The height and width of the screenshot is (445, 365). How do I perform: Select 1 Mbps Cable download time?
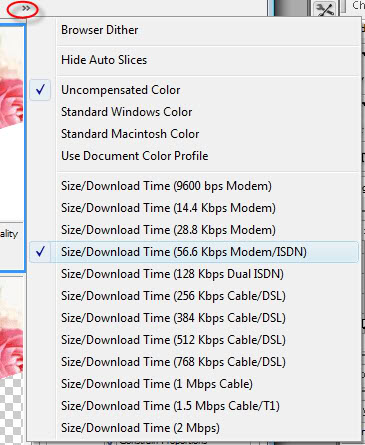[x=194, y=384]
